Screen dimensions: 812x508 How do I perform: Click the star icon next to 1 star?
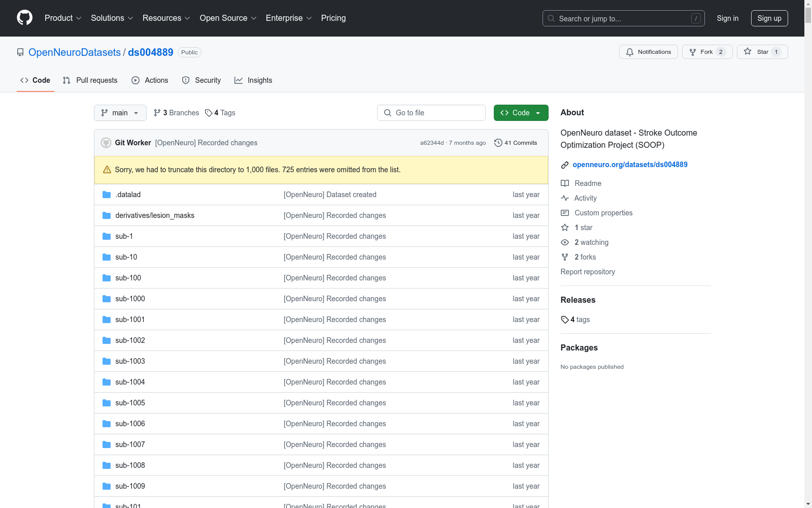(x=565, y=228)
